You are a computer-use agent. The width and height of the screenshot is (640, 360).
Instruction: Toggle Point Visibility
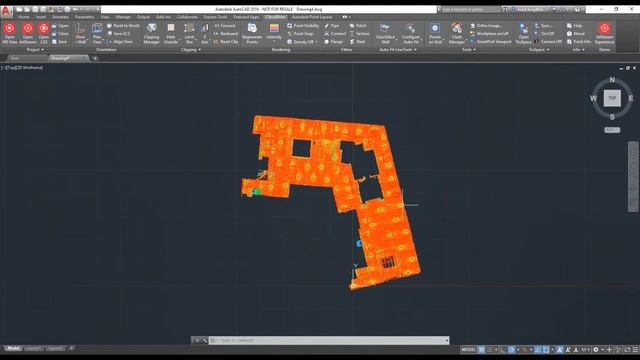coord(303,26)
